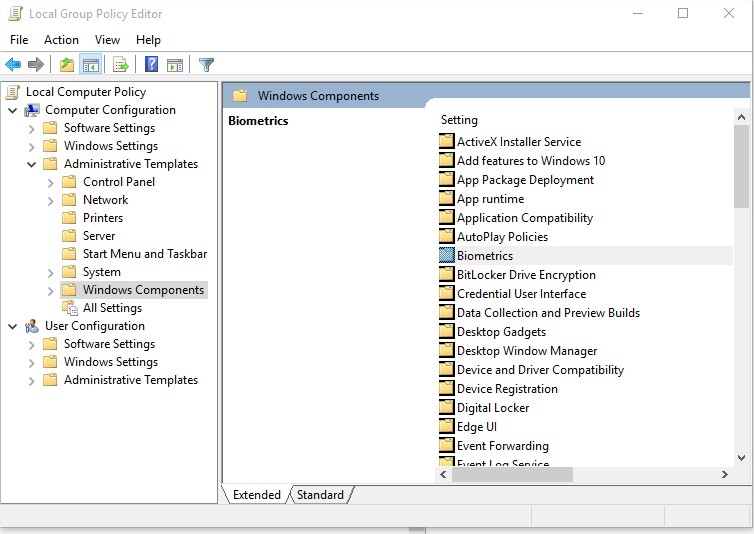
Task: Click the scroll down arrow in settings list
Action: coord(741,458)
